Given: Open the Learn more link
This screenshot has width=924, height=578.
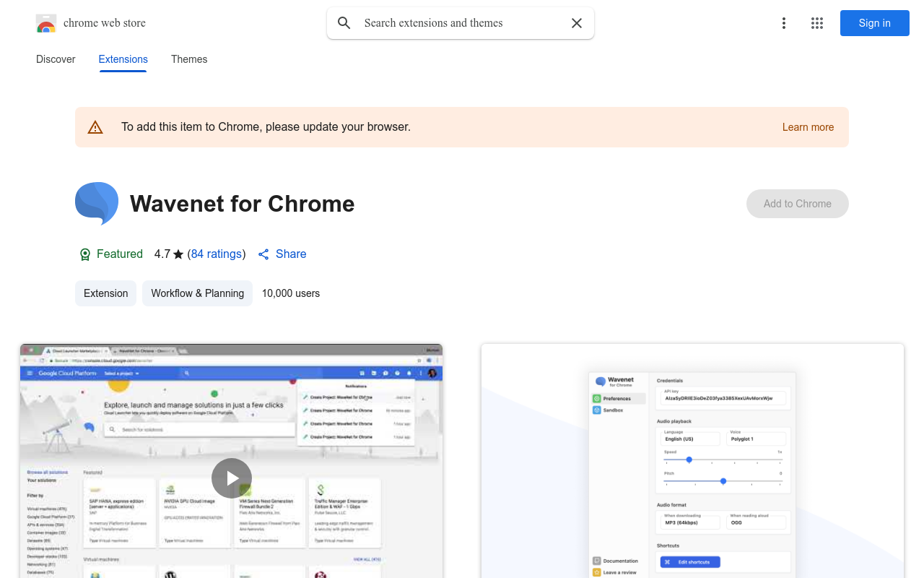Looking at the screenshot, I should tap(808, 127).
